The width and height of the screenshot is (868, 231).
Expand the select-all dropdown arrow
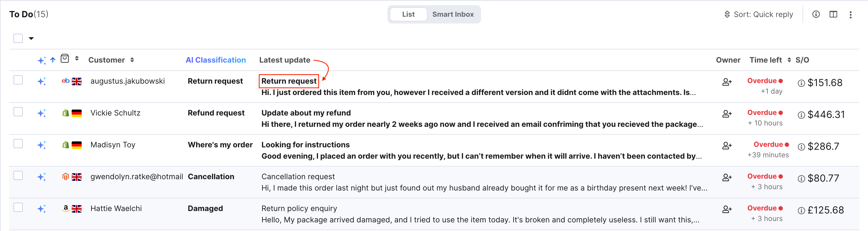click(x=31, y=38)
